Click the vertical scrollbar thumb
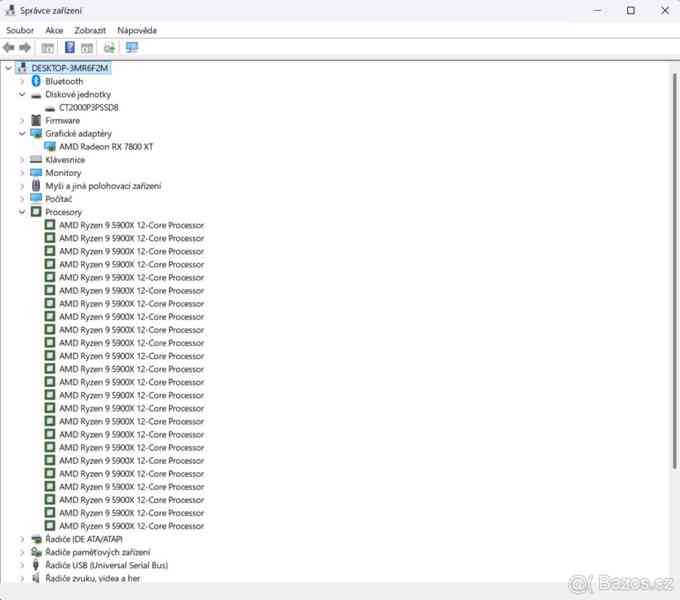 coord(675,271)
